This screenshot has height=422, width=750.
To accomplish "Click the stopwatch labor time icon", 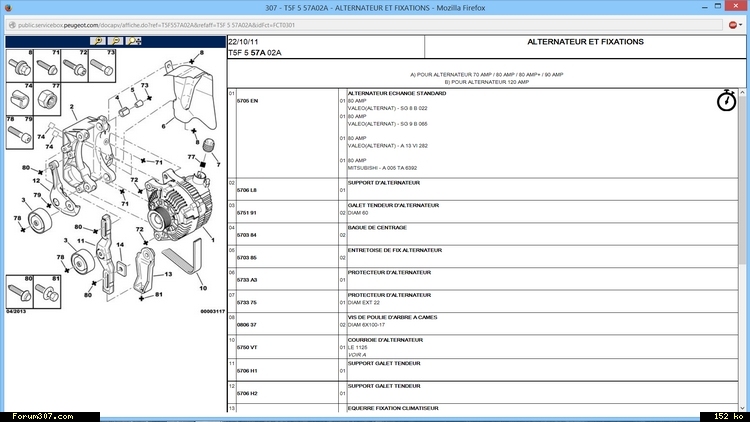I will coord(726,100).
